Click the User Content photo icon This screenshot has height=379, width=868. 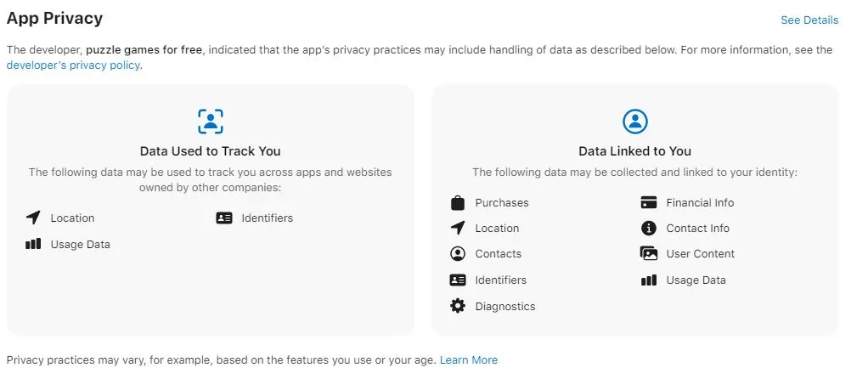point(649,254)
